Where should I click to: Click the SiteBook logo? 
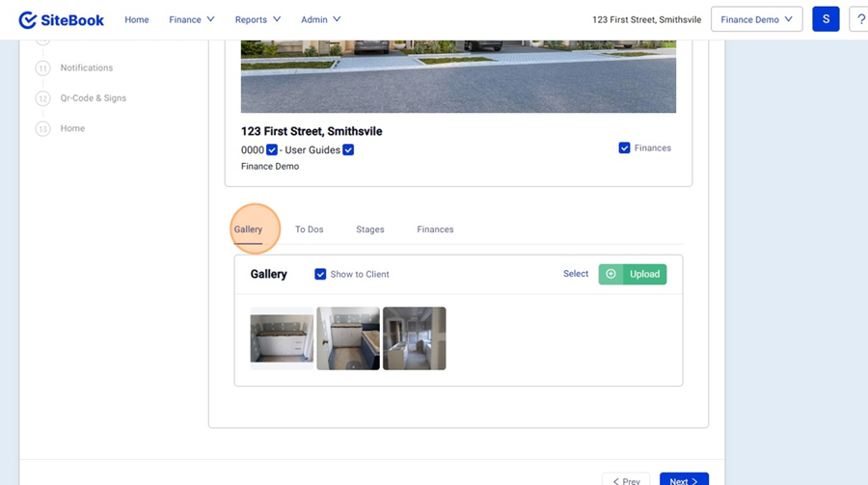(61, 19)
